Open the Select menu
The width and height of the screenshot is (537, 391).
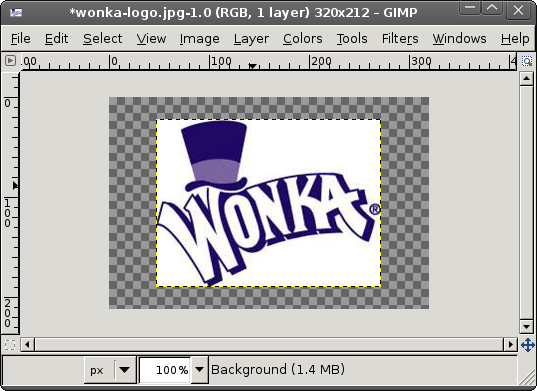point(102,38)
